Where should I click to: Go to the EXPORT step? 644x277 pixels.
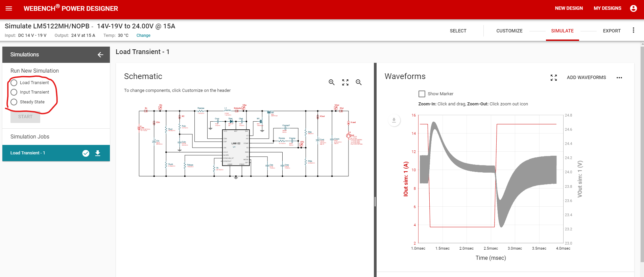tap(612, 31)
